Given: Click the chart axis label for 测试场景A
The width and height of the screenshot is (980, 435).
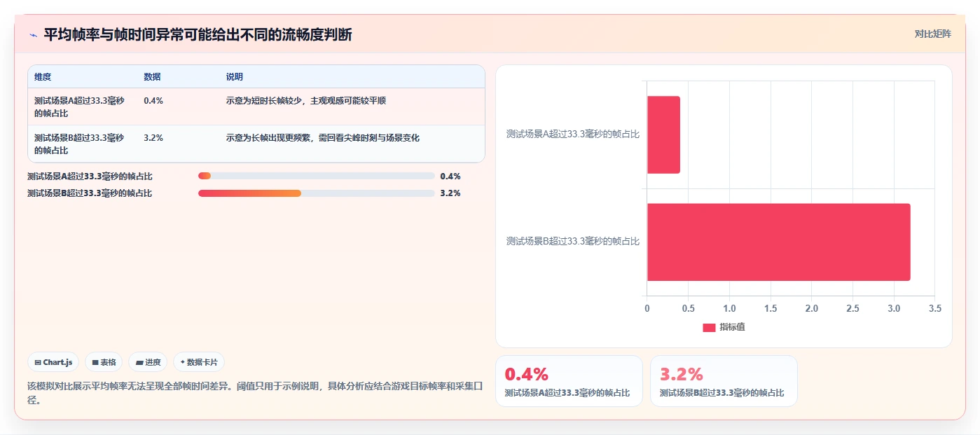Looking at the screenshot, I should (x=573, y=134).
